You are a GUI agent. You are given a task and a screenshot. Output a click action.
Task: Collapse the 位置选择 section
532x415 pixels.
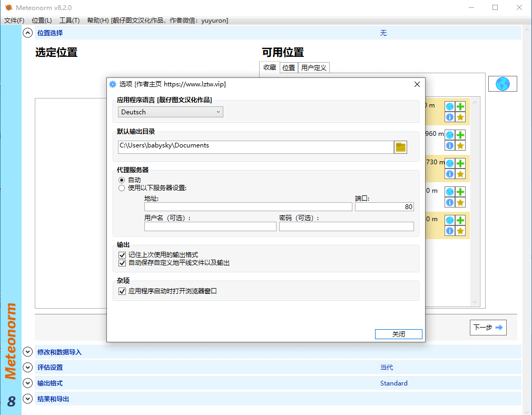(27, 33)
